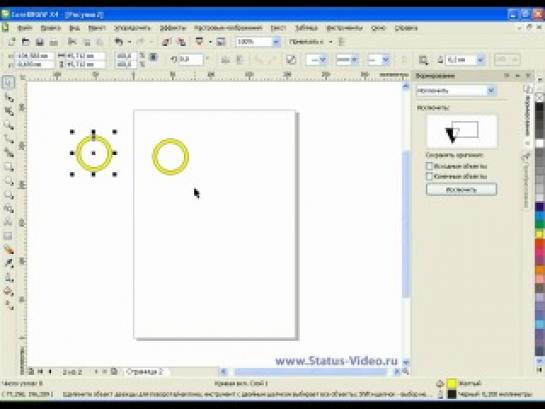Enable the source objects checkbox in docker
Image resolution: width=545 pixels, height=409 pixels.
[429, 166]
